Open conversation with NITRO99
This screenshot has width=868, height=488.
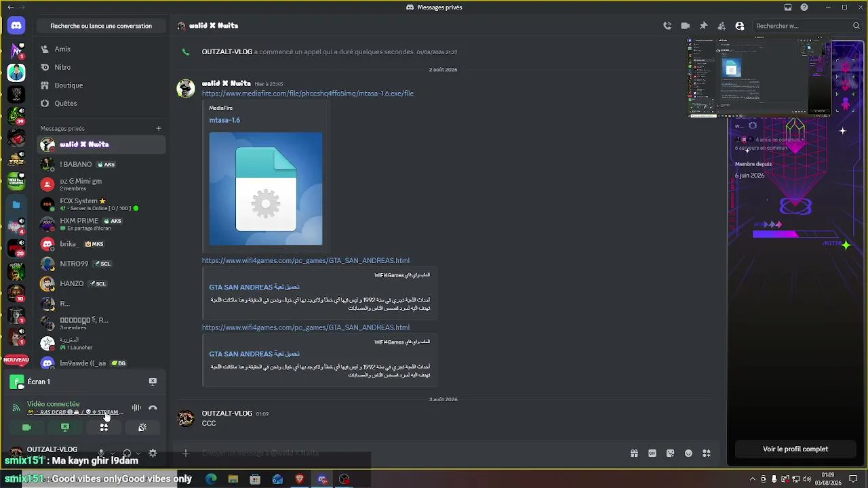(x=101, y=264)
